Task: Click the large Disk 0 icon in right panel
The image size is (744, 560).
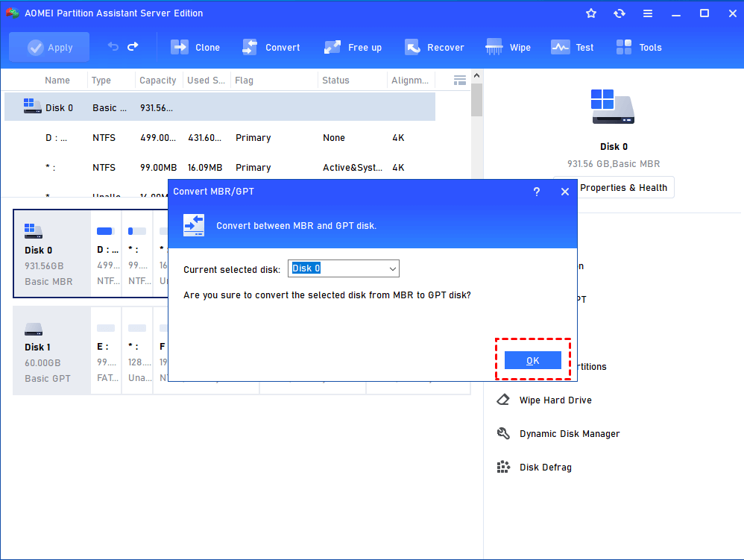Action: click(x=613, y=107)
